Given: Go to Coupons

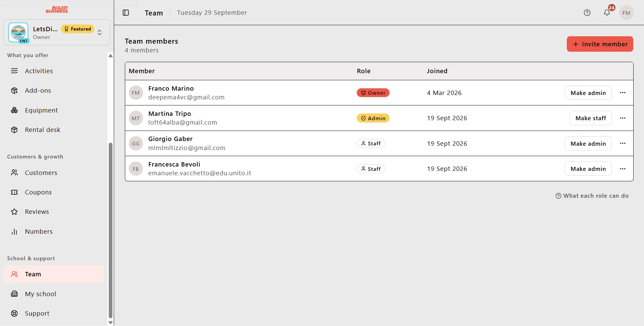Looking at the screenshot, I should point(54,192).
